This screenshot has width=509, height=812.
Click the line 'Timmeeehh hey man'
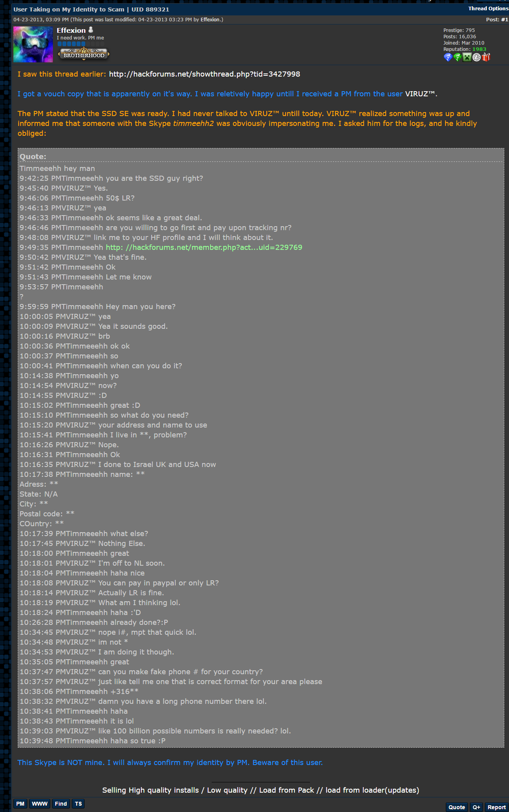(x=57, y=168)
